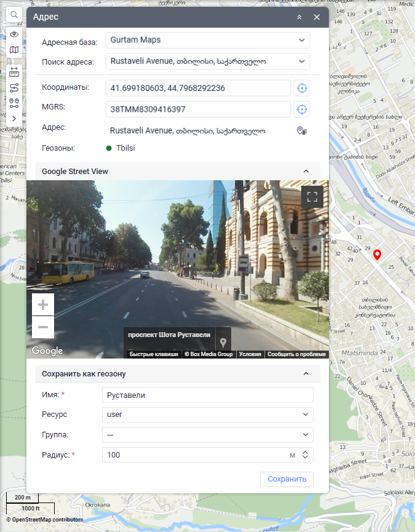Viewport: 415px width, 532px height.
Task: Click the MGRS crosshair target button
Action: (301, 109)
